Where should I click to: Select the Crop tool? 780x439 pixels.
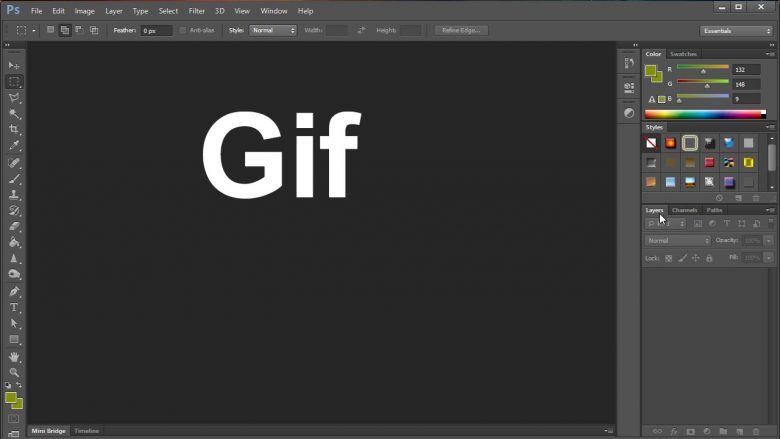coord(14,130)
